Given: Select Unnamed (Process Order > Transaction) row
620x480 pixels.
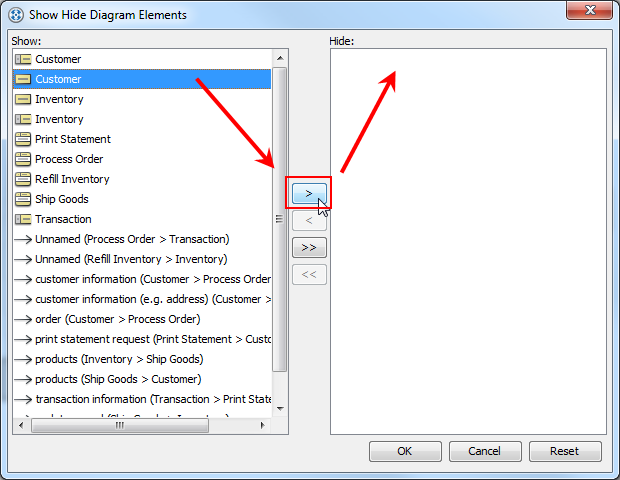Looking at the screenshot, I should [x=142, y=239].
